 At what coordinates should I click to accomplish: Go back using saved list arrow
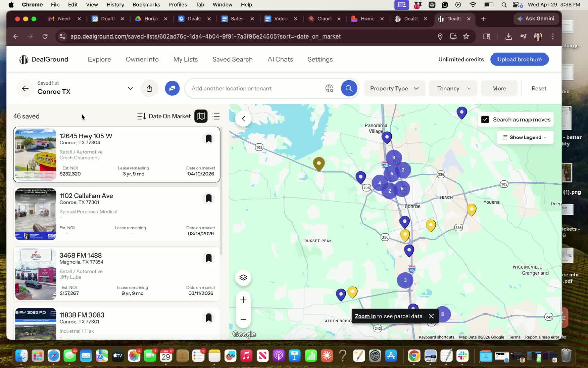(x=25, y=88)
